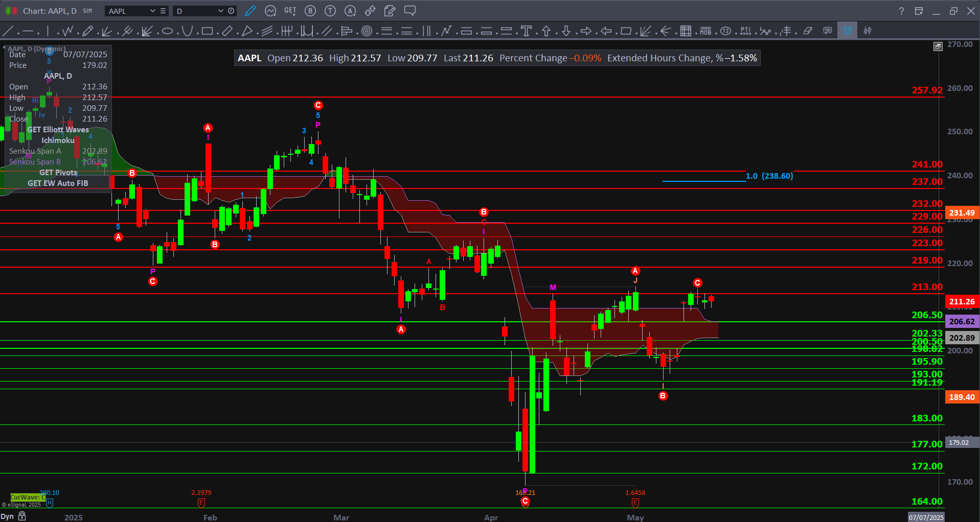Toggle the green and red link indicator
980x522 pixels.
pos(11,11)
